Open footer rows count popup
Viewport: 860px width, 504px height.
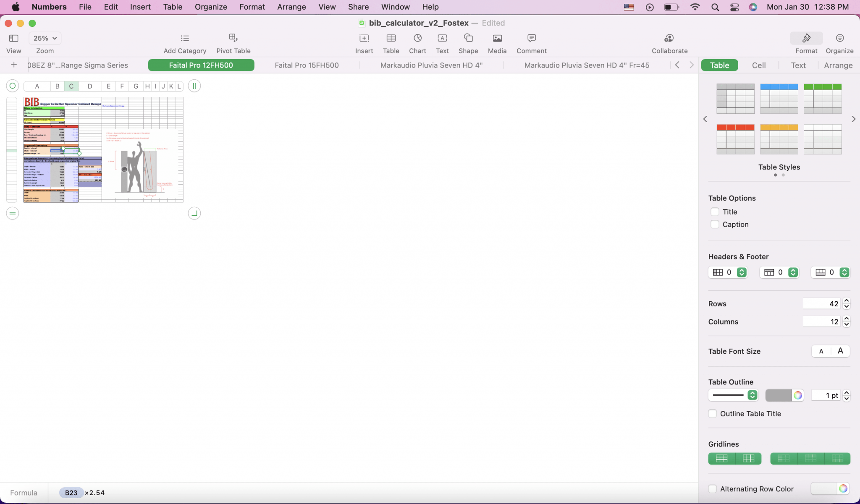[x=830, y=272]
